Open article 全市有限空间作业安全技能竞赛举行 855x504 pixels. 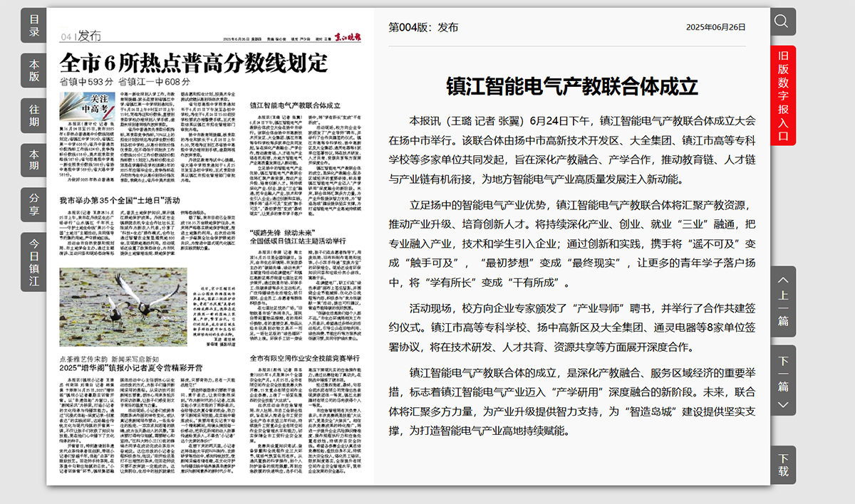click(x=304, y=357)
